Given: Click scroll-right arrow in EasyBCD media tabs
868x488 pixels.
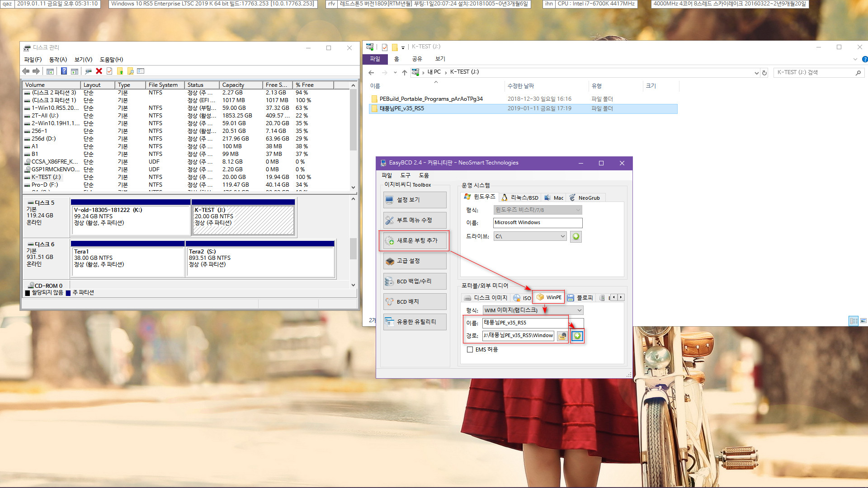Looking at the screenshot, I should point(621,297).
